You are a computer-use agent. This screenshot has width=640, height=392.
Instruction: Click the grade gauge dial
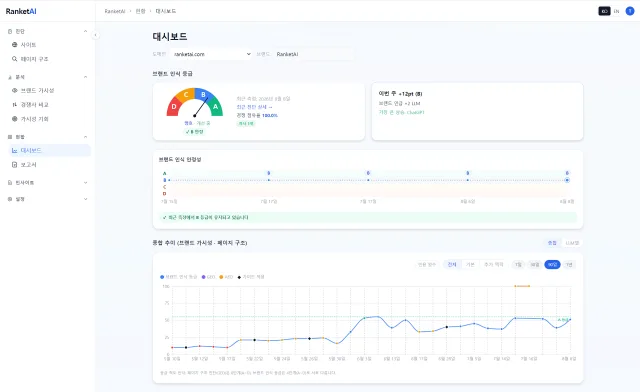(195, 102)
